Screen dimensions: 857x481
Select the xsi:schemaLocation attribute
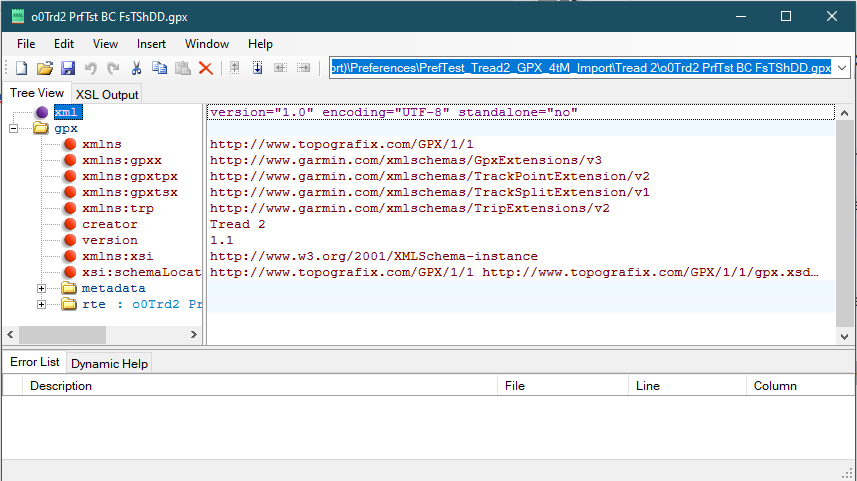tap(142, 272)
